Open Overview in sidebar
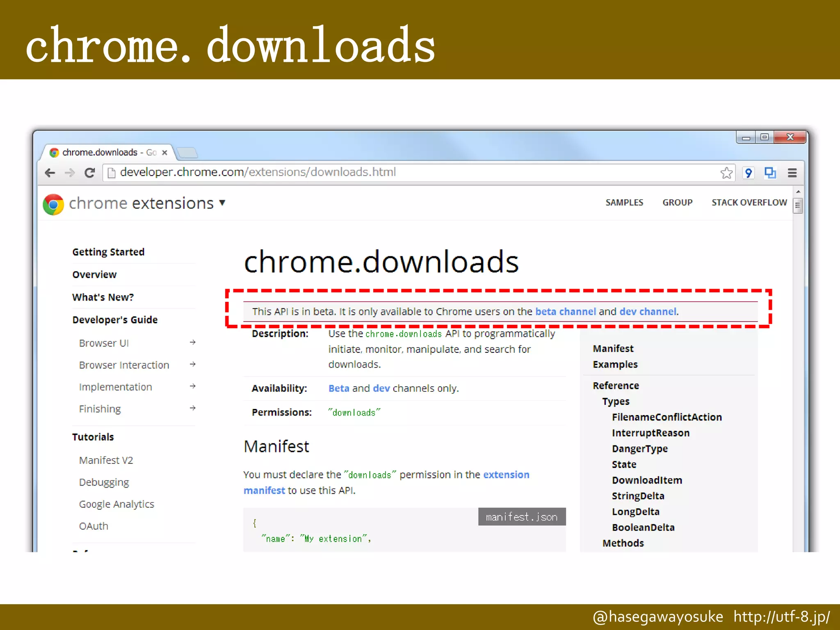The image size is (840, 630). 94,274
